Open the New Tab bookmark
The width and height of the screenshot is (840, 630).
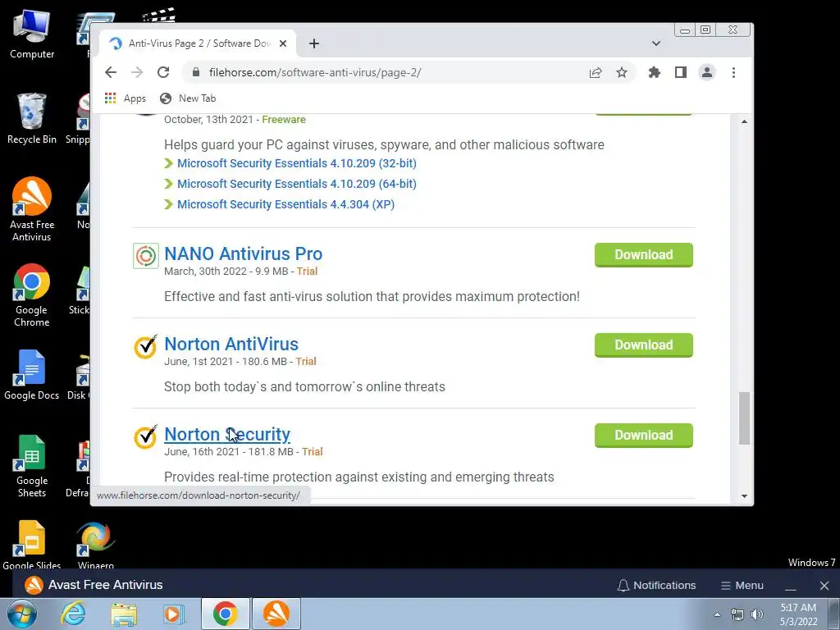[x=188, y=98]
